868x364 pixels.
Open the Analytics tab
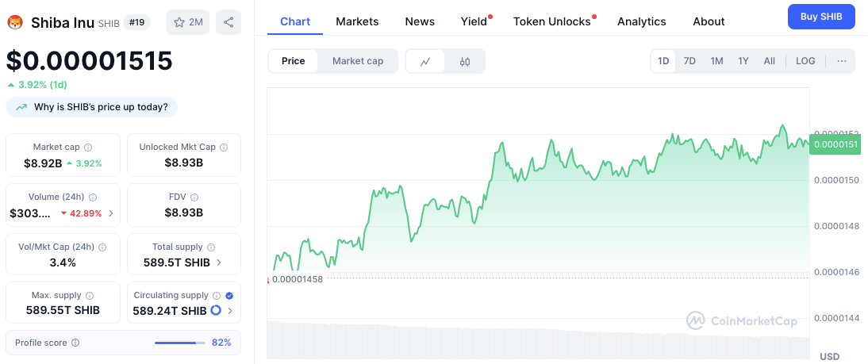[642, 21]
